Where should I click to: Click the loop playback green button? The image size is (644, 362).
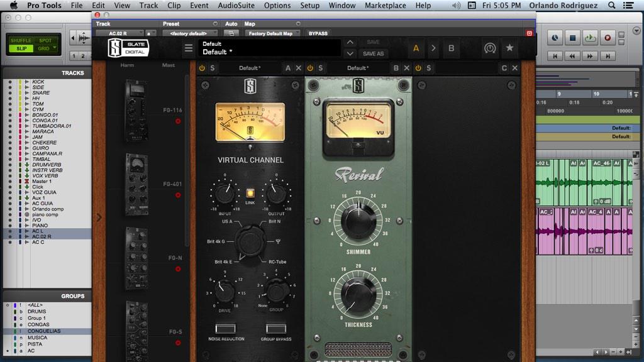pos(590,38)
